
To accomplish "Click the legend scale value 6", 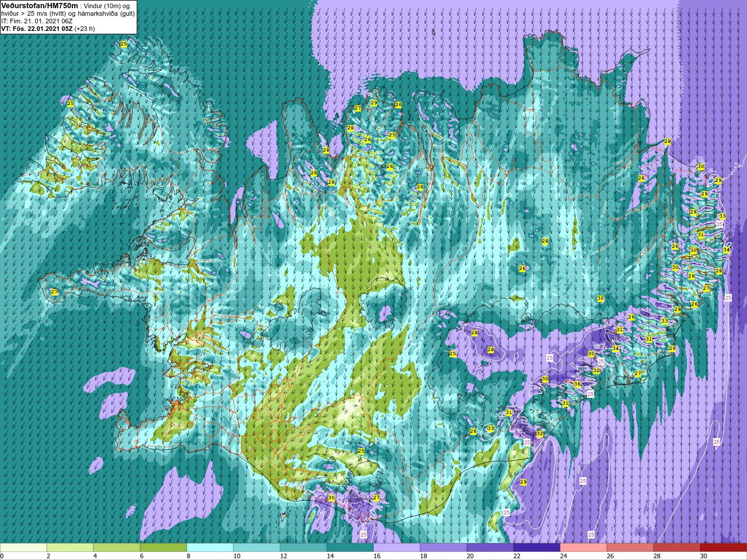I will pos(142,556).
